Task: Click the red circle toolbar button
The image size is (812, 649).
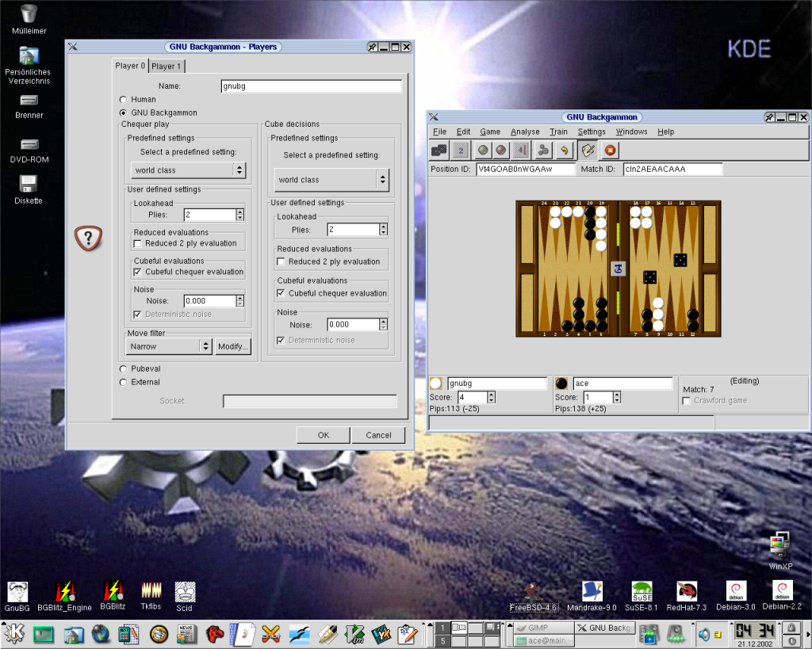Action: (x=501, y=150)
